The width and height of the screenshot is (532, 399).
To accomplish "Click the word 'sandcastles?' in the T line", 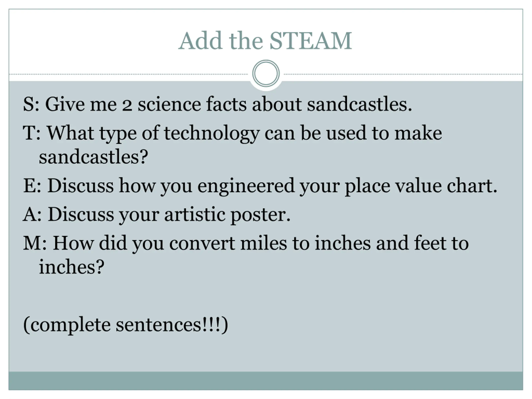I will [x=93, y=157].
